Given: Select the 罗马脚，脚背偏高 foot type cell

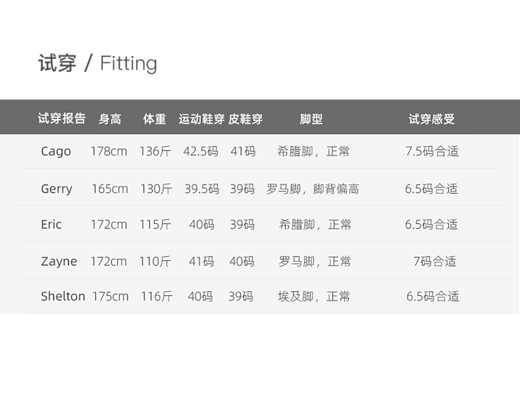Looking at the screenshot, I should (x=313, y=189).
